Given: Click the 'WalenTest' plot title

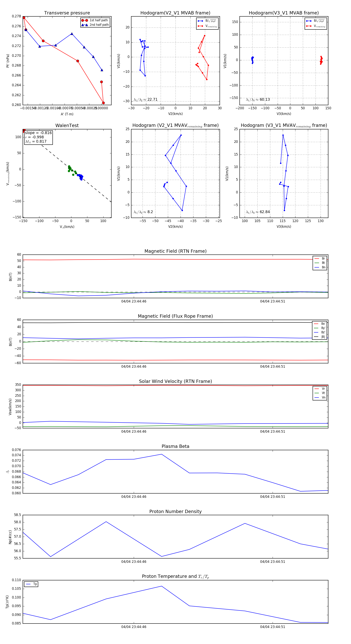Looking at the screenshot, I should (67, 125).
